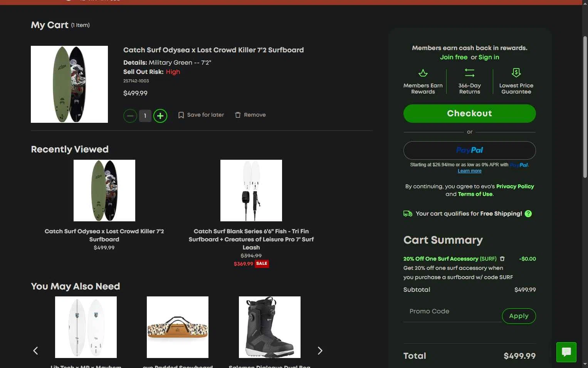Open PayPal Learn more link
The height and width of the screenshot is (368, 588).
469,171
